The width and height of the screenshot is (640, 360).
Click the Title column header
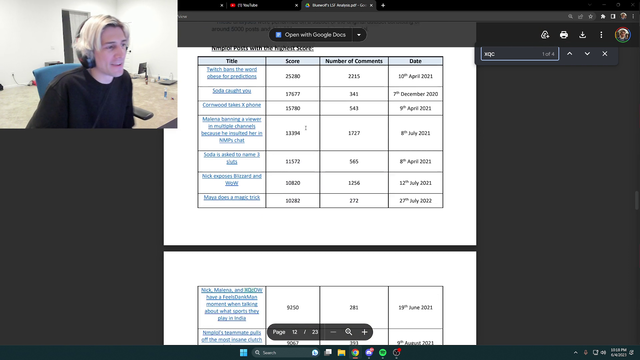(x=231, y=61)
